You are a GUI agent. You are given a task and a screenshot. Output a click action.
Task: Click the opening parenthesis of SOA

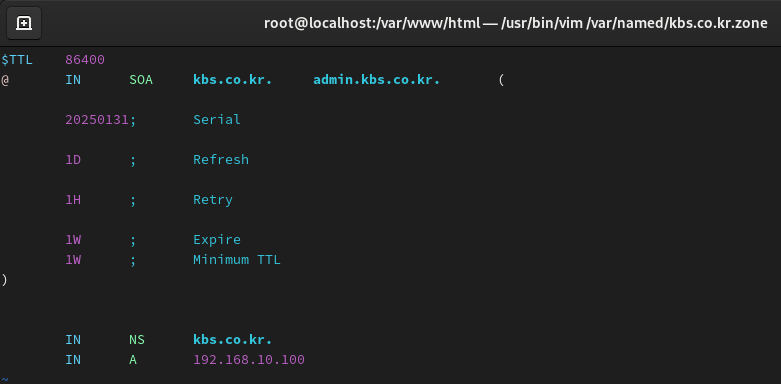(x=501, y=80)
